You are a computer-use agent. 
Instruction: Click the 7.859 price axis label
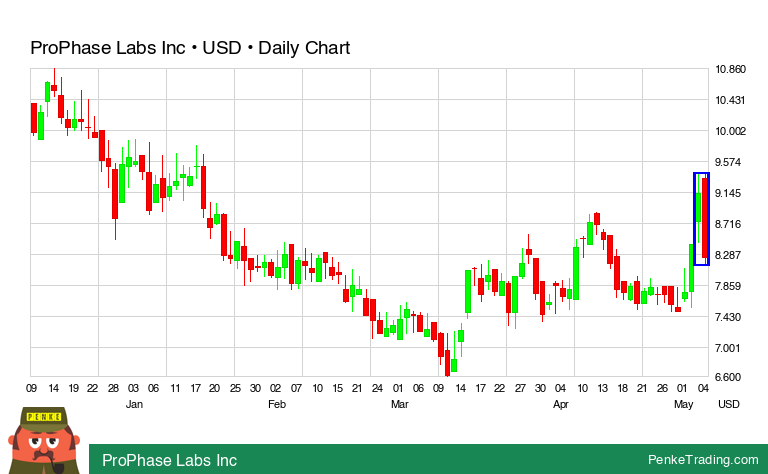(x=728, y=286)
